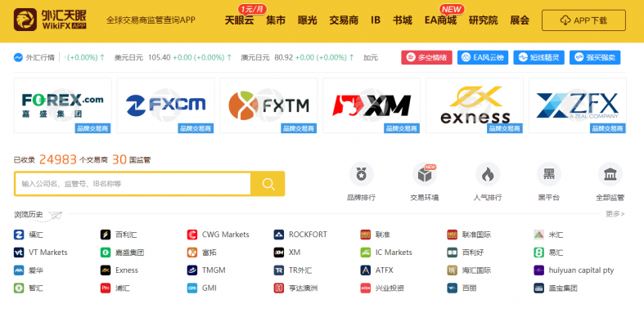
Task: Click the 联准 history entry
Action: [375, 235]
